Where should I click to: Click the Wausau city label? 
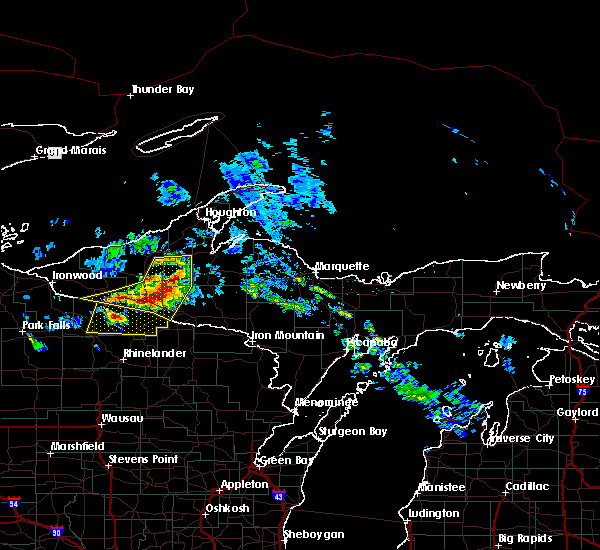click(x=122, y=418)
